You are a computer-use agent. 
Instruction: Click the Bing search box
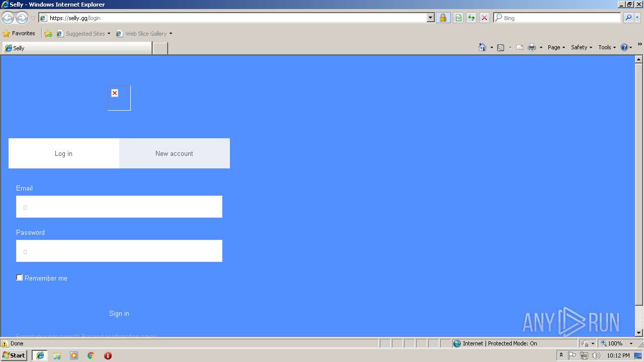(557, 18)
